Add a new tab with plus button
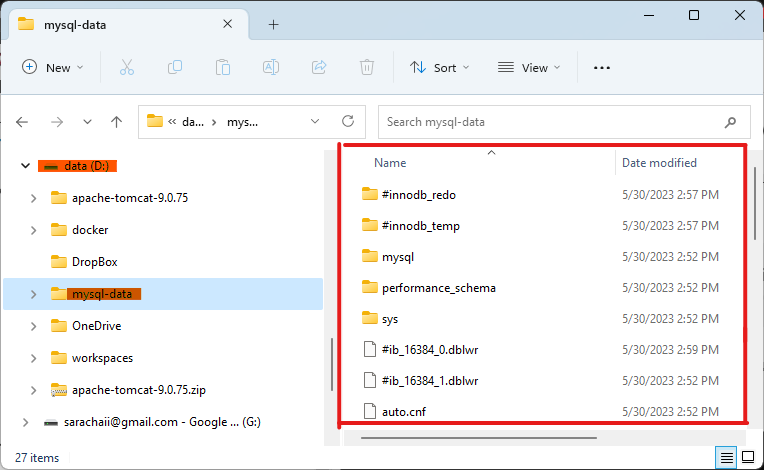The height and width of the screenshot is (470, 764). click(x=273, y=24)
